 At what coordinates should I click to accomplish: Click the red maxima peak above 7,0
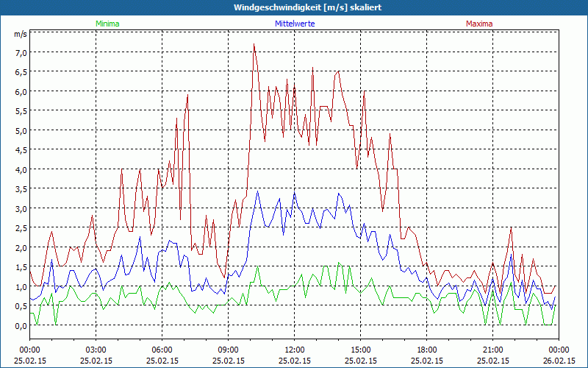[254, 45]
